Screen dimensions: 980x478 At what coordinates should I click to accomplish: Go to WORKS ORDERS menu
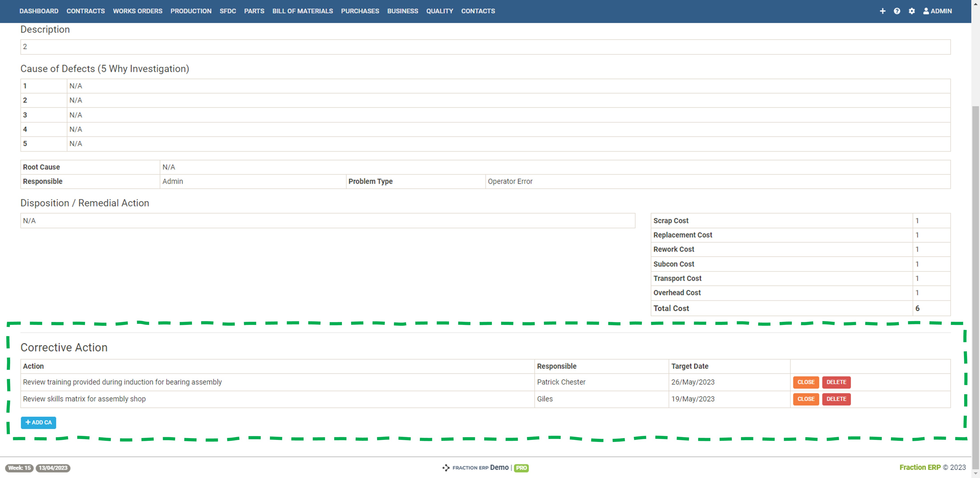[x=137, y=11]
